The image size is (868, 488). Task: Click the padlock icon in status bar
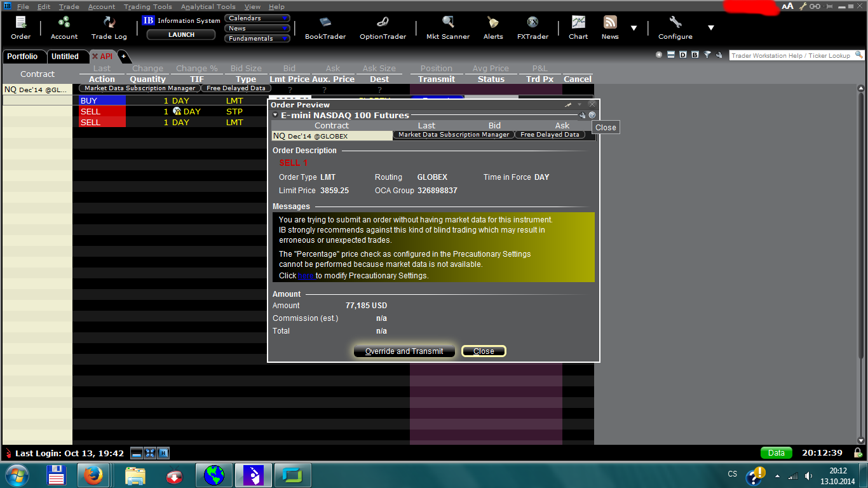pos(858,453)
